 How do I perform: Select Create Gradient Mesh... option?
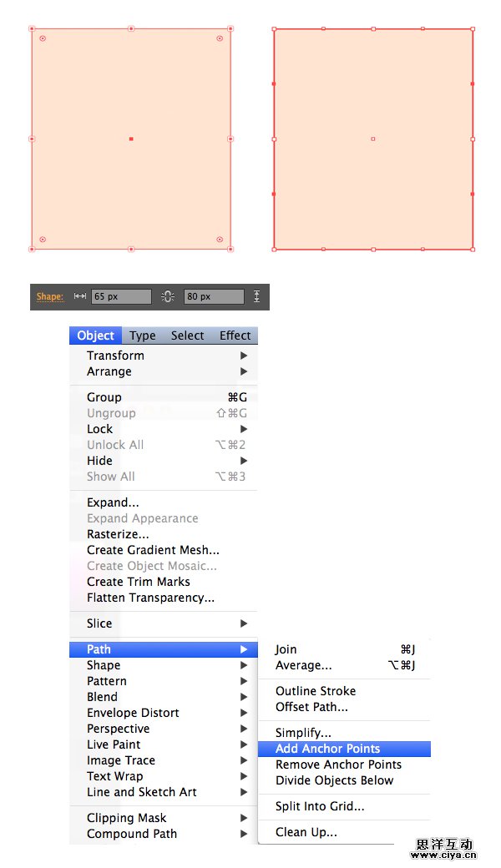click(x=153, y=550)
